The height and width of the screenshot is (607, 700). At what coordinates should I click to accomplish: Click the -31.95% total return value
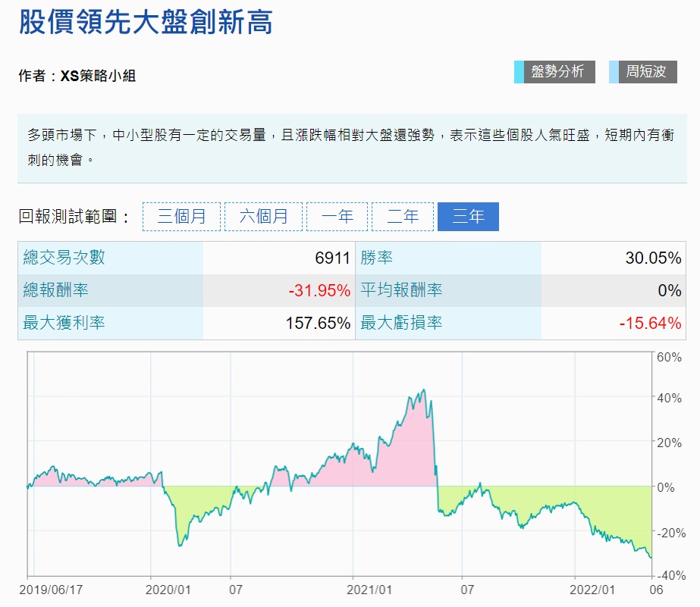tap(319, 291)
